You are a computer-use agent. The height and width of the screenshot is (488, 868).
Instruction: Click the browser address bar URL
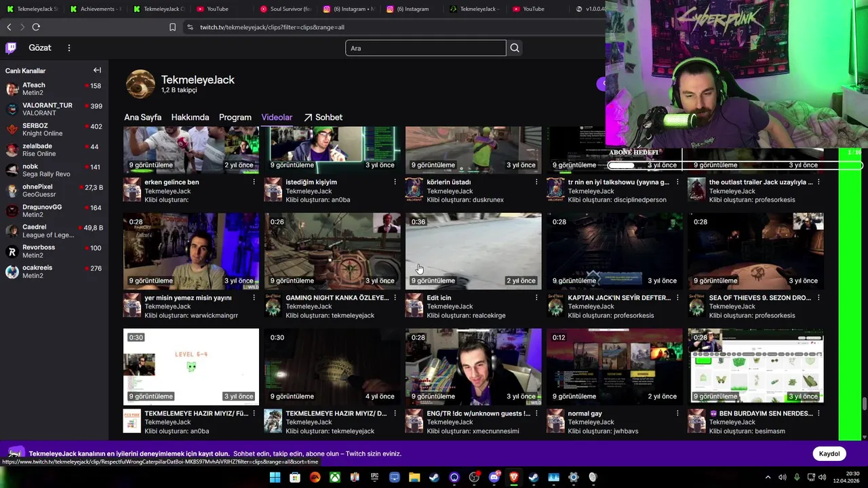click(x=272, y=27)
